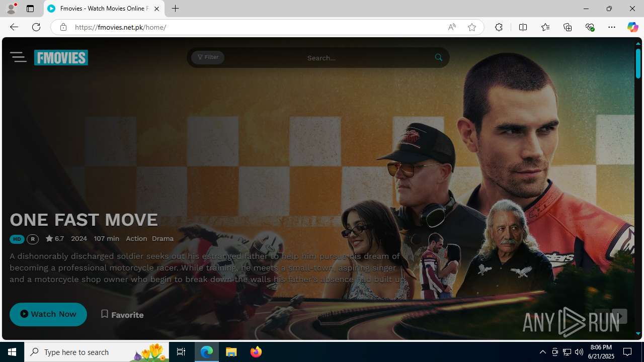Image resolution: width=644 pixels, height=362 pixels.
Task: Open Collections icon
Action: tap(568, 27)
